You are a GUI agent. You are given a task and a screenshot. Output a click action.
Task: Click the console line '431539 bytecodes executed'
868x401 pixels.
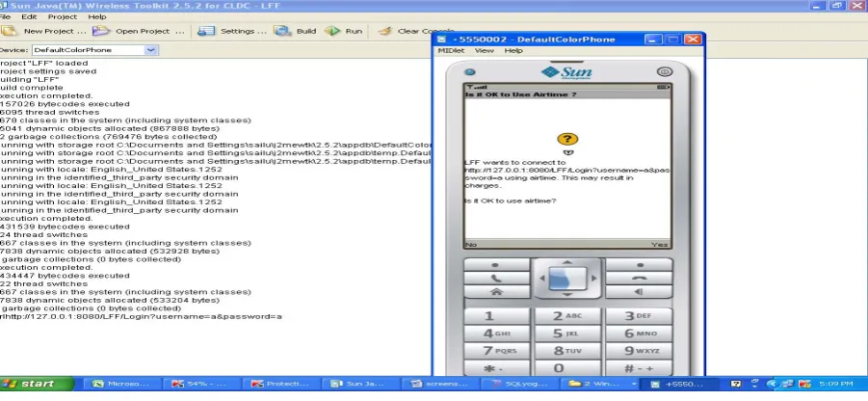tap(65, 227)
